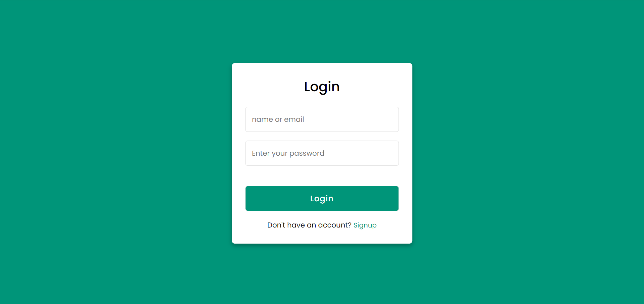Submit the form using the Login button label
This screenshot has height=304, width=644.
pos(322,199)
